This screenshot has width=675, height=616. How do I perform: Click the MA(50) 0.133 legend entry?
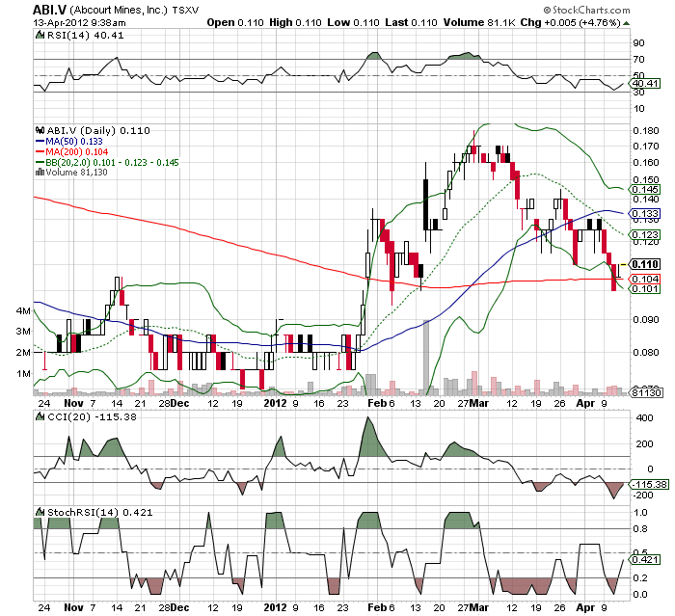click(68, 141)
